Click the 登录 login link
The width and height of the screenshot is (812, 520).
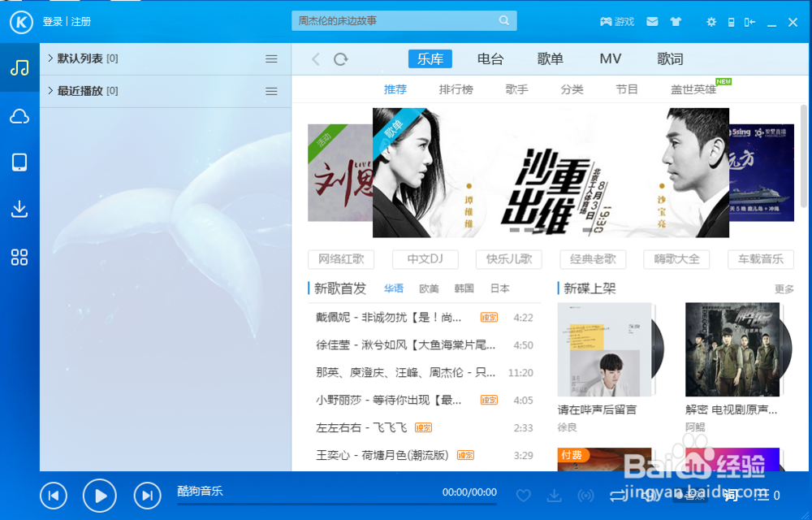tap(52, 22)
